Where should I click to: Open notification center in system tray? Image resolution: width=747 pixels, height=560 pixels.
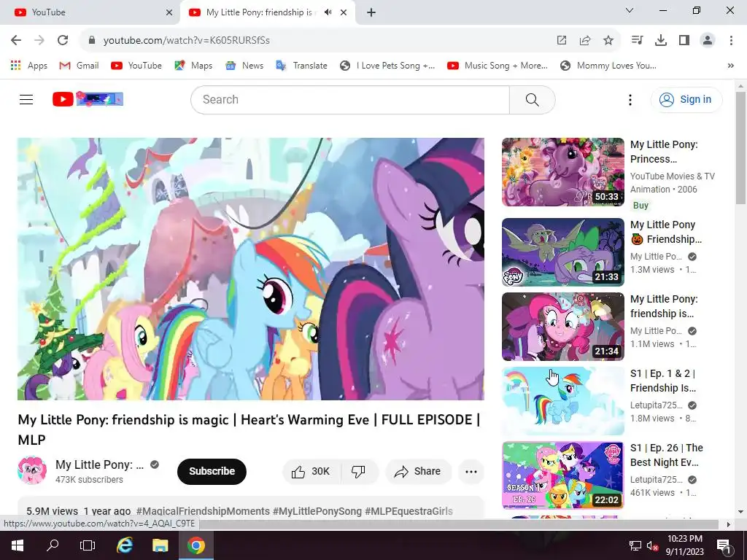(723, 545)
